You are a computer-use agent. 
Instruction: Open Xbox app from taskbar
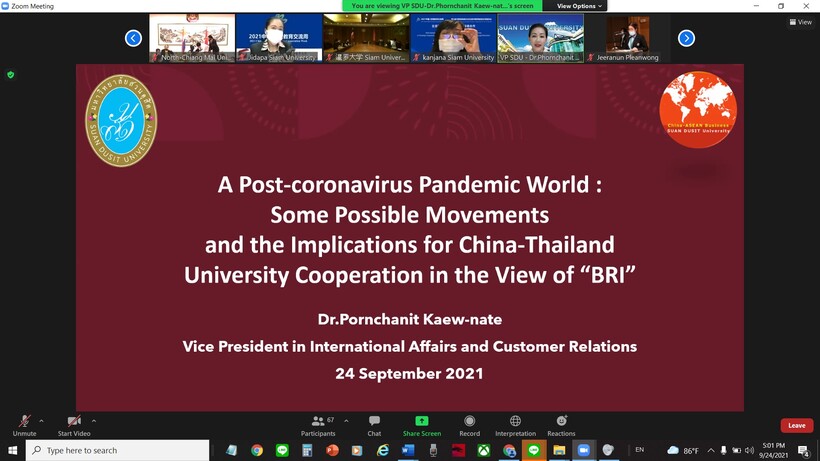click(484, 450)
